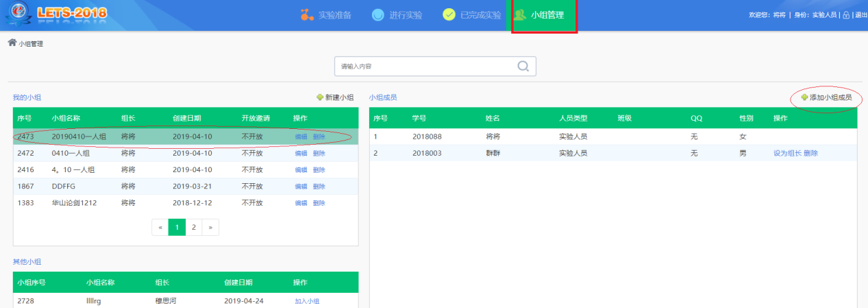
Task: Join group llllrg via 加入小组
Action: pyautogui.click(x=307, y=301)
